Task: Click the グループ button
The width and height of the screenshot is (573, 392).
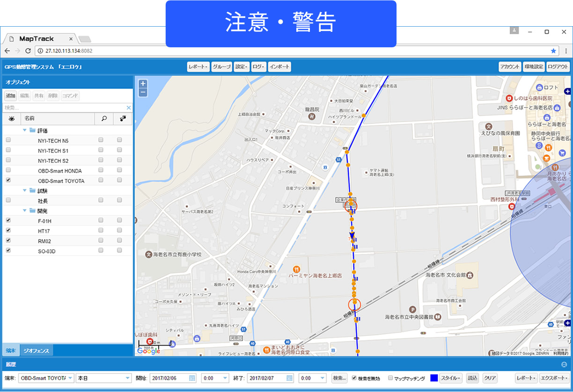Action: coord(221,67)
